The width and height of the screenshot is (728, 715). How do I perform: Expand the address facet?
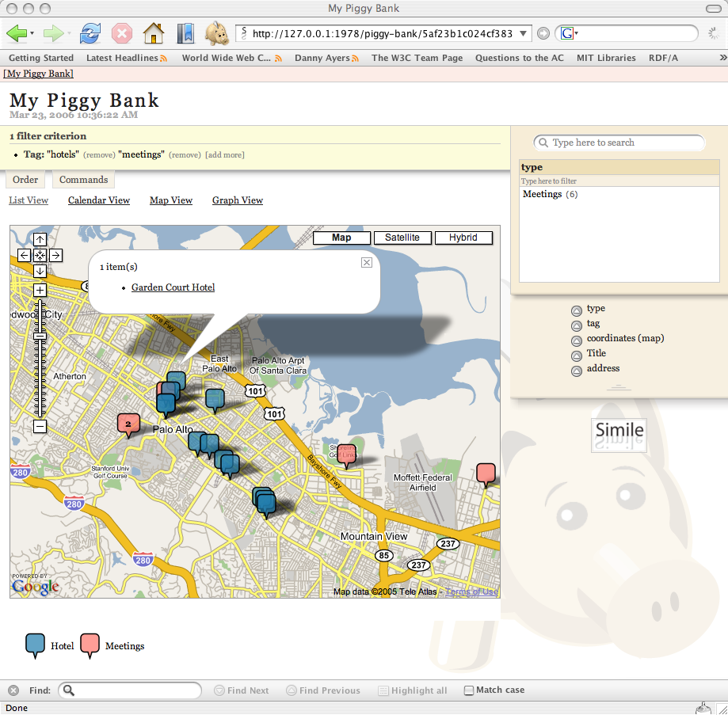[577, 371]
